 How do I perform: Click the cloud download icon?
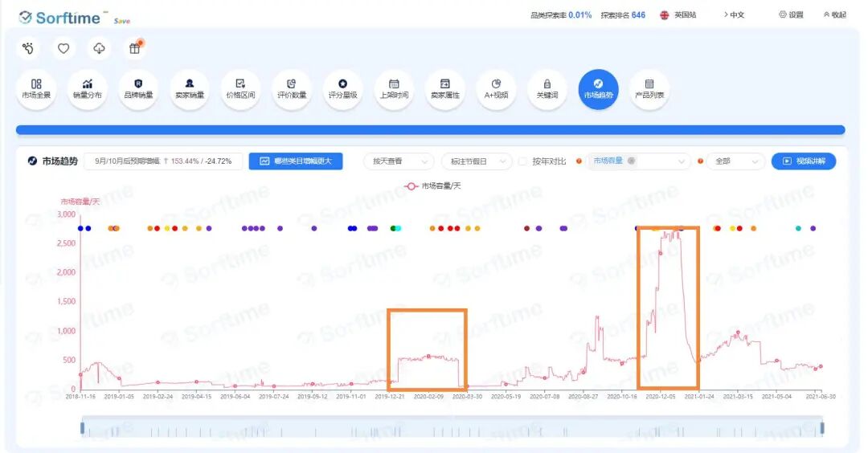(x=99, y=49)
